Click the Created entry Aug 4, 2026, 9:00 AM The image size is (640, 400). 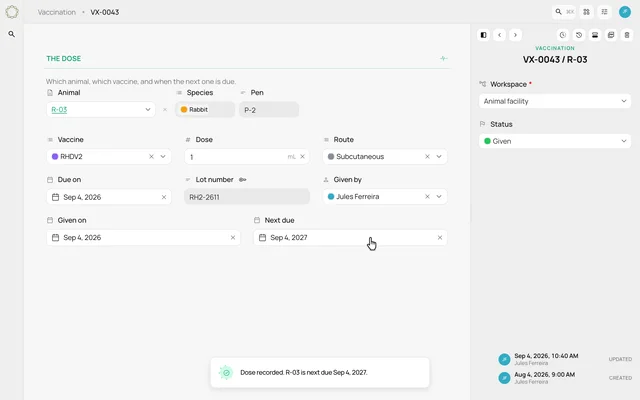544,375
